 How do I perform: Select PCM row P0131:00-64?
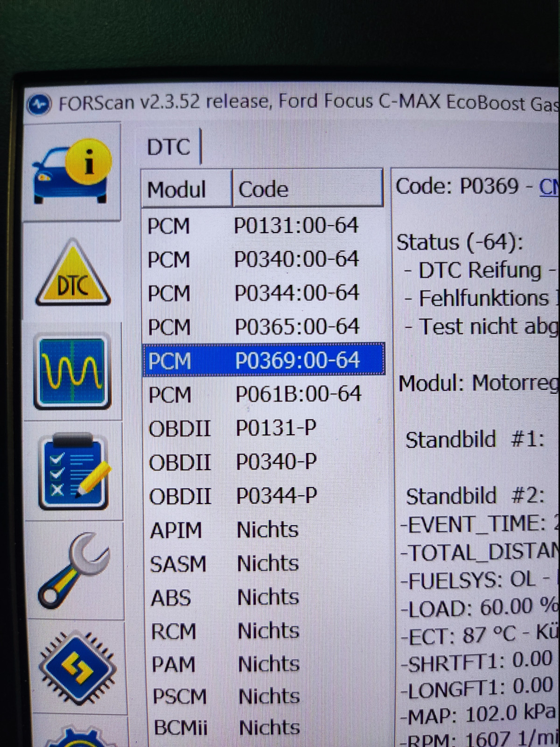pyautogui.click(x=263, y=226)
